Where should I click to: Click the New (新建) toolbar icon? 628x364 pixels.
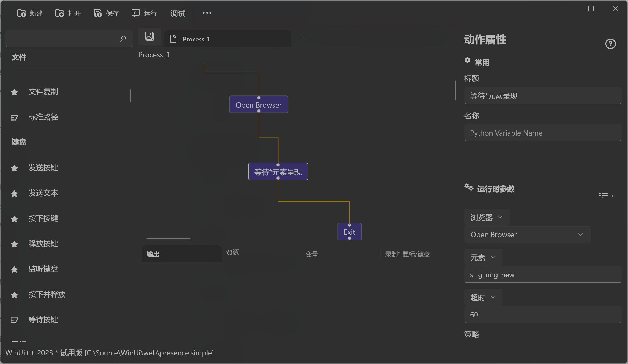(x=22, y=13)
